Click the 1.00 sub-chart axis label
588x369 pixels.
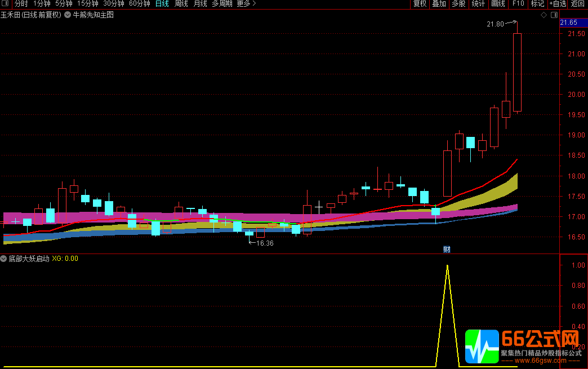[x=578, y=265]
